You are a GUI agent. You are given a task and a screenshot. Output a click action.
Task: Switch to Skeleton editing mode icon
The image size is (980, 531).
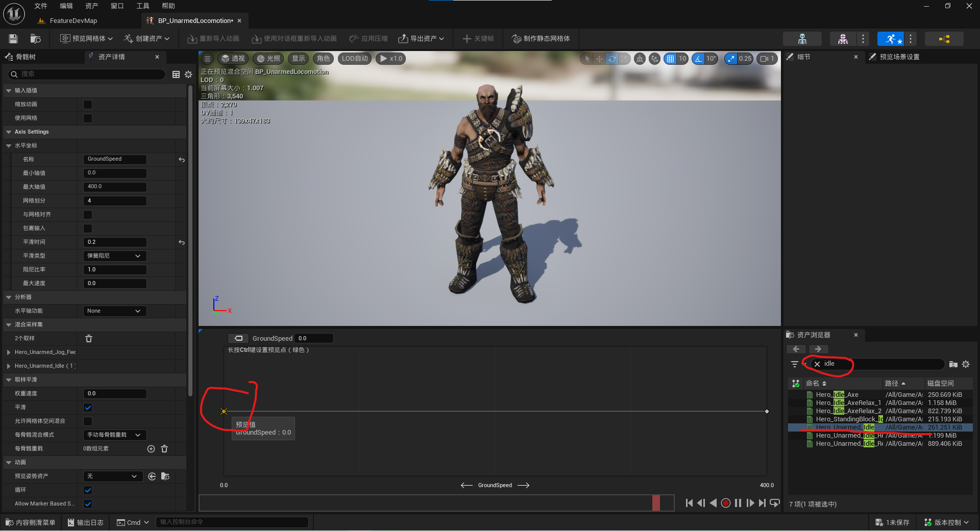[802, 39]
